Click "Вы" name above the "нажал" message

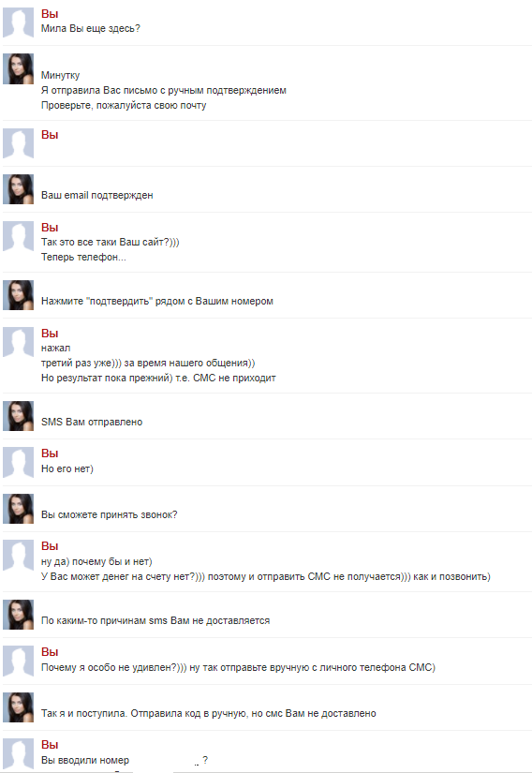pyautogui.click(x=50, y=334)
